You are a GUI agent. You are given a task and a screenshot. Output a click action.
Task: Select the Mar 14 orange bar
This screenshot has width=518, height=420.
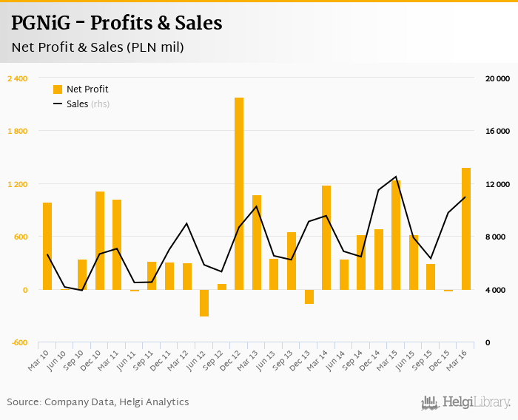coord(326,237)
